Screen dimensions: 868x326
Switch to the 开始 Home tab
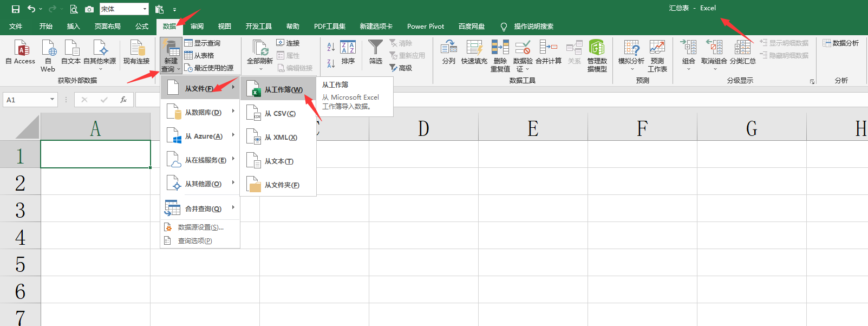coord(46,26)
